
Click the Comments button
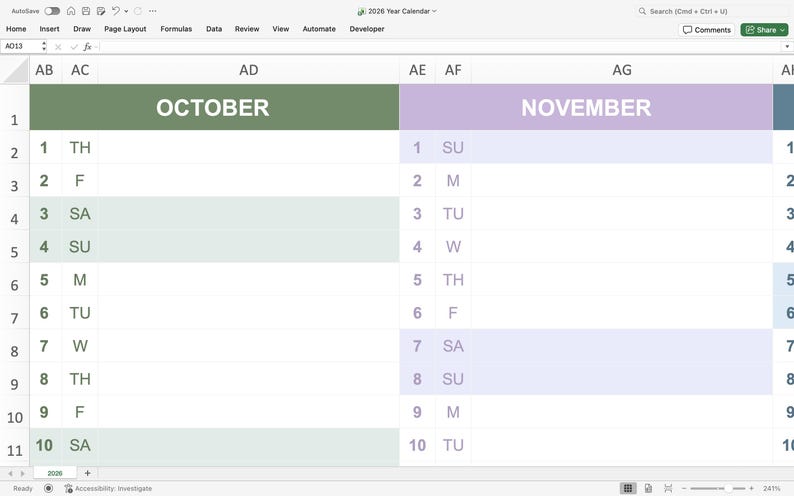point(706,30)
